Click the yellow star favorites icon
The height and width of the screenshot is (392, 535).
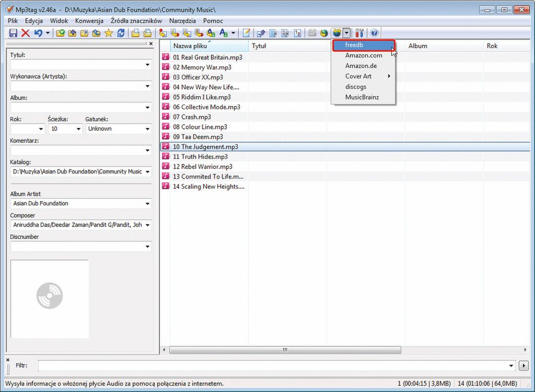[x=108, y=33]
